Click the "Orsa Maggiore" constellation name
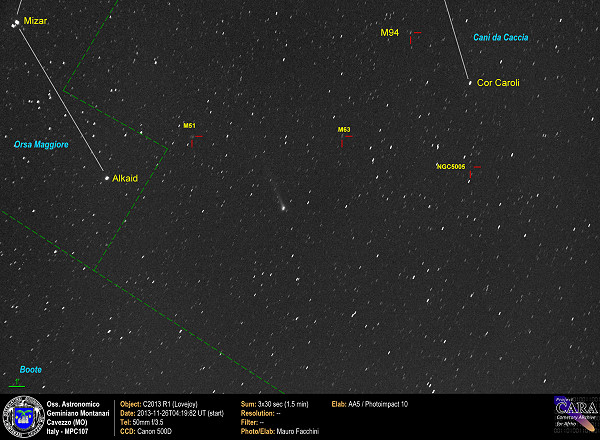Viewport: 600px width, 440px height. tap(41, 145)
